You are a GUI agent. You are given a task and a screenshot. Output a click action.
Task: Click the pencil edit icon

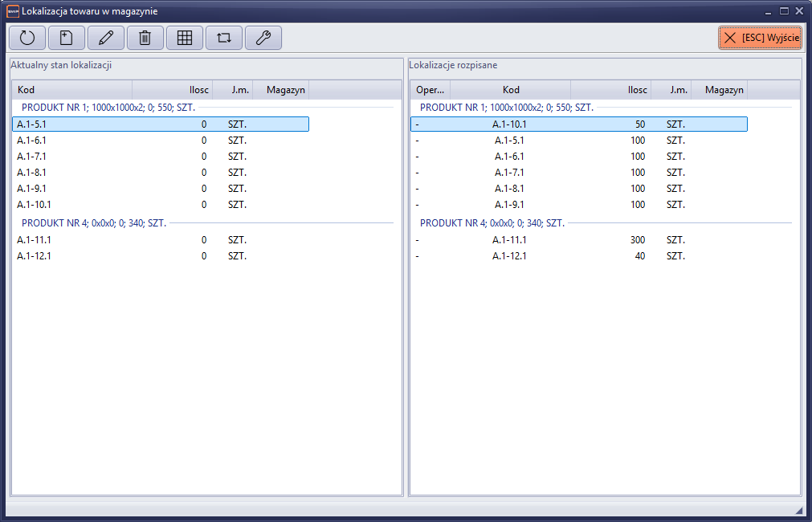pos(106,38)
